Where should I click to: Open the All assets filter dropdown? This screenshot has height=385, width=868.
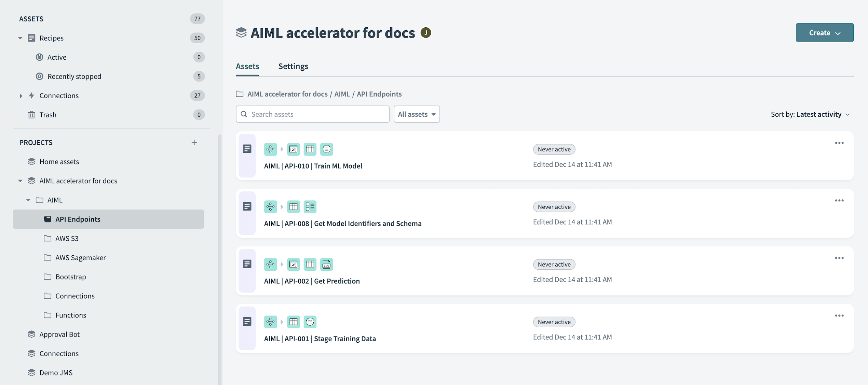point(416,114)
